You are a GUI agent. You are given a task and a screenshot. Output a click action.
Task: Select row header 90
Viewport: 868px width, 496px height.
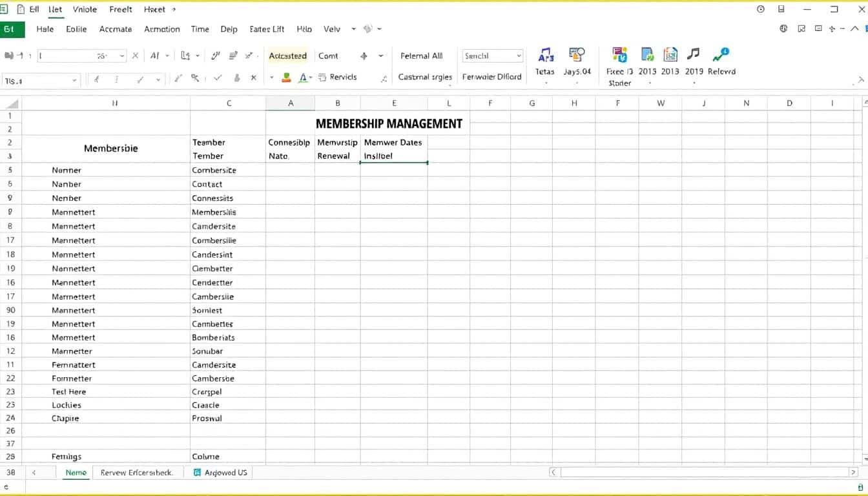[11, 310]
